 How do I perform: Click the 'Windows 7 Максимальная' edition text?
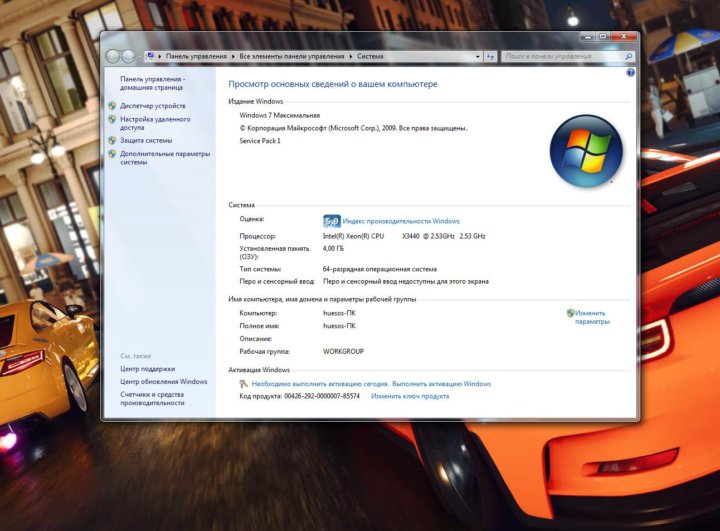tap(279, 115)
